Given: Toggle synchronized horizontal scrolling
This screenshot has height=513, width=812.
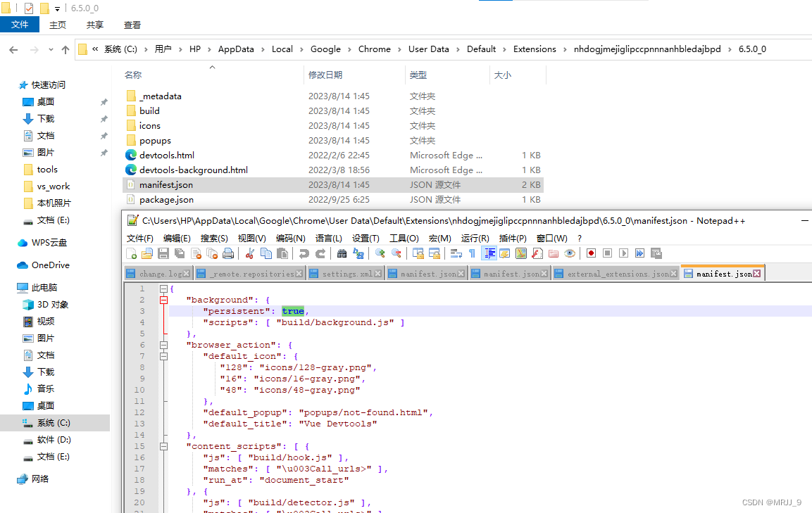Looking at the screenshot, I should pos(435,253).
